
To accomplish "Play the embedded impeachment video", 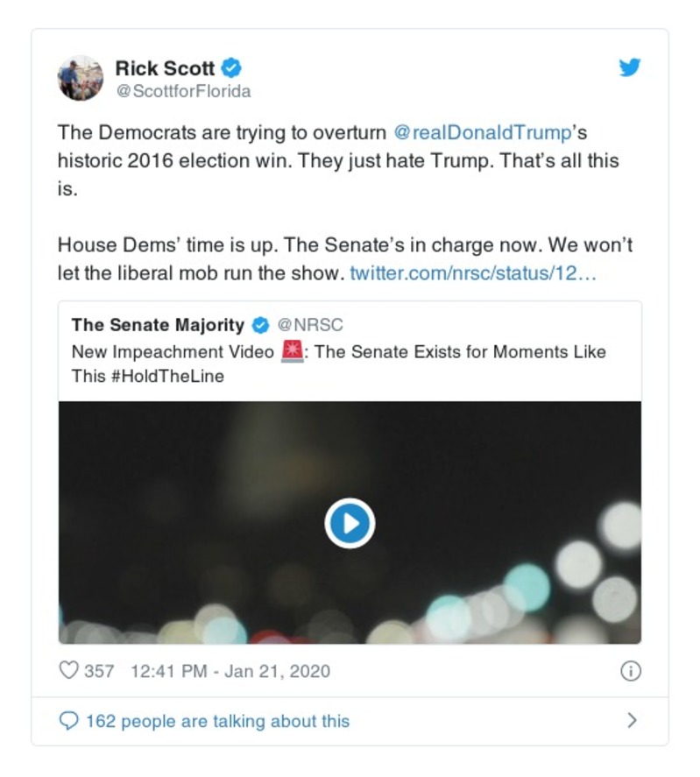I will (x=350, y=524).
